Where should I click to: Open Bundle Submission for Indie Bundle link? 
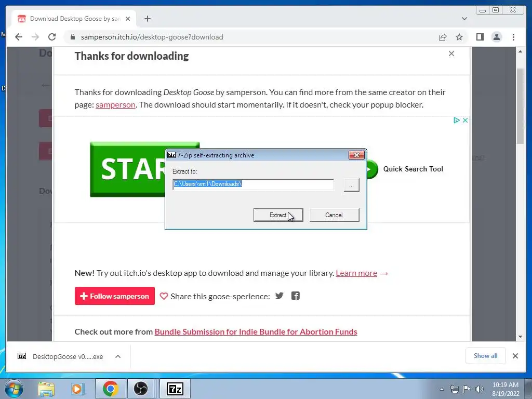(x=256, y=332)
